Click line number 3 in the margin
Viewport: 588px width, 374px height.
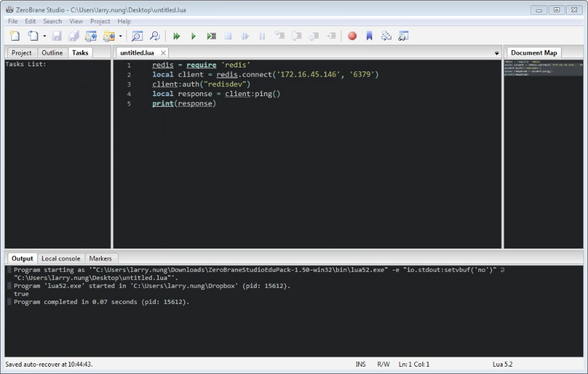click(129, 84)
